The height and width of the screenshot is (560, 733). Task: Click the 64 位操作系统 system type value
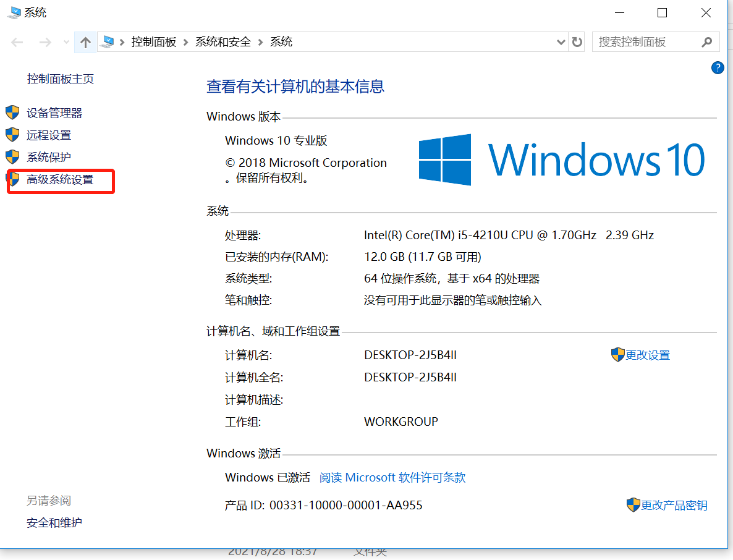[x=452, y=279]
